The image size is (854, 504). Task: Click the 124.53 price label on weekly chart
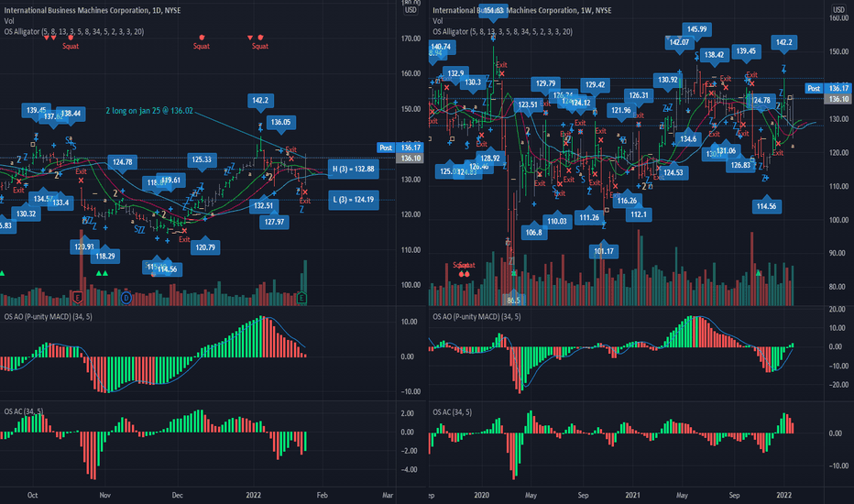(x=673, y=172)
